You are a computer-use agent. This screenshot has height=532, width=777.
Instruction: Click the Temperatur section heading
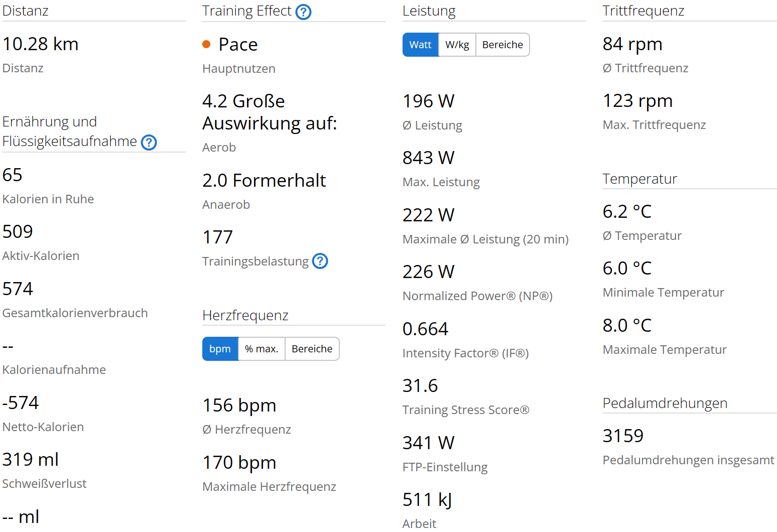[639, 179]
